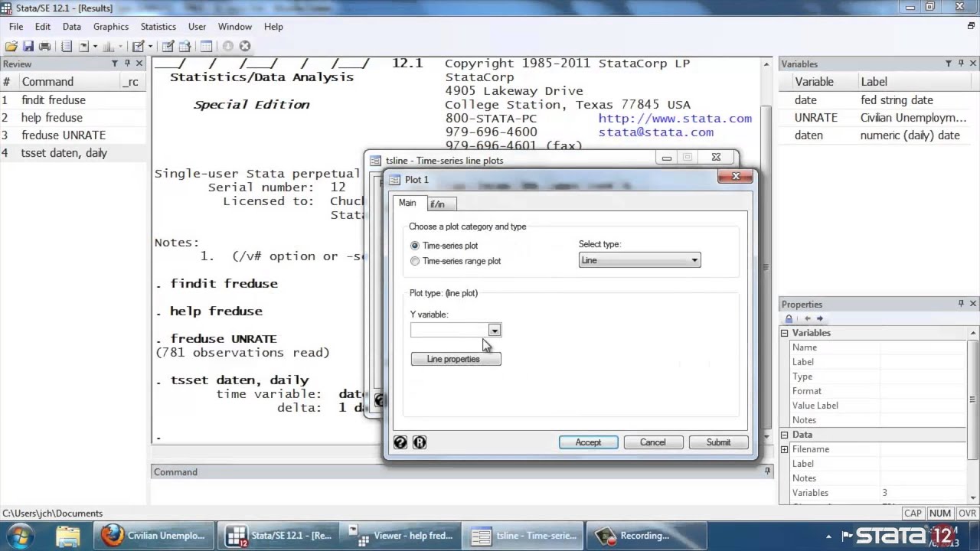
Task: Click the Submit button
Action: click(x=718, y=442)
